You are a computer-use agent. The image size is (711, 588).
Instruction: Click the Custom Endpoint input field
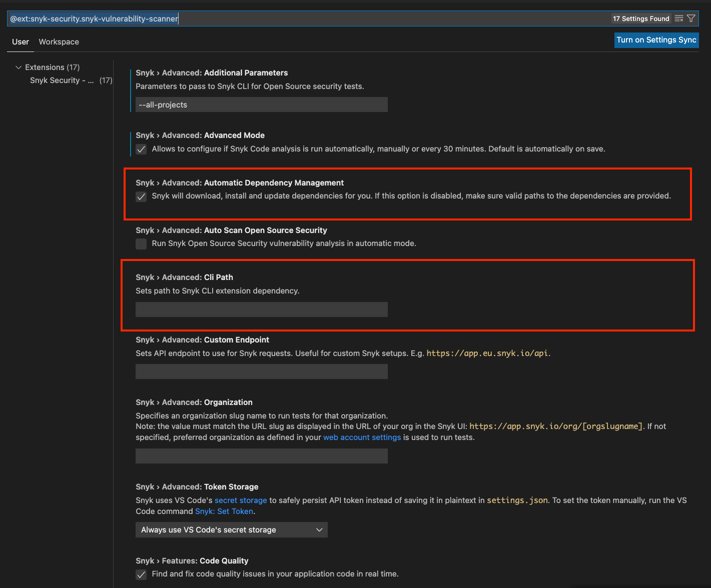pyautogui.click(x=262, y=371)
